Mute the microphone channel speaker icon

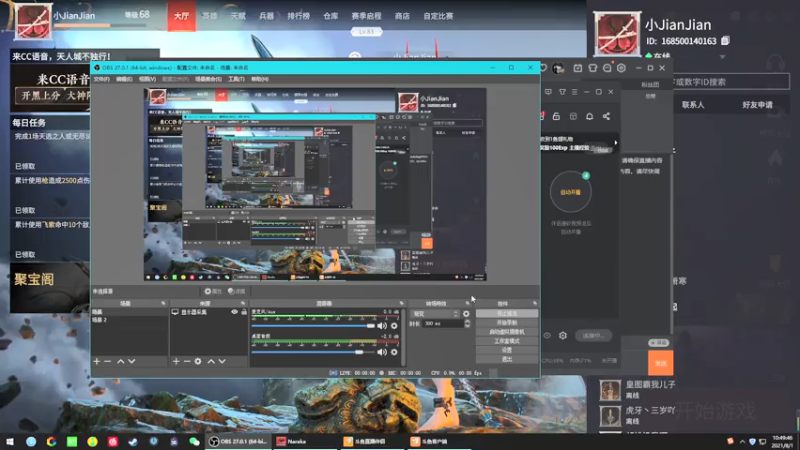click(x=382, y=326)
